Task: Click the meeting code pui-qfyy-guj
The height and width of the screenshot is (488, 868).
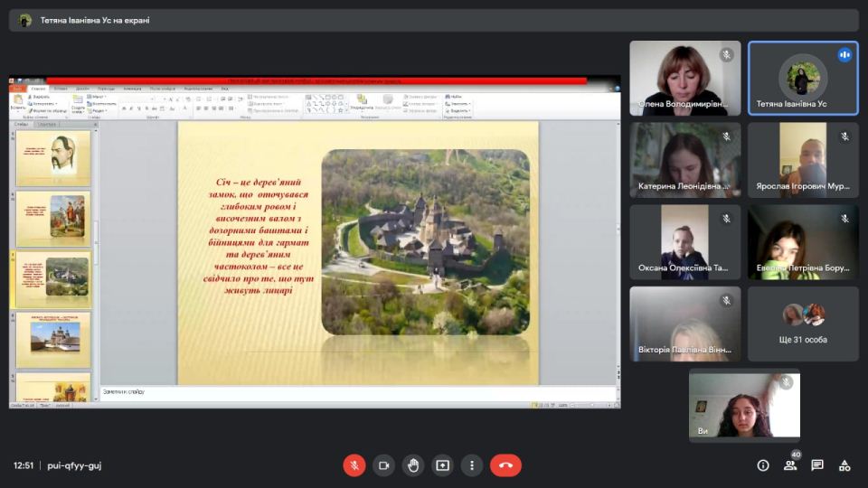Action: 74,465
